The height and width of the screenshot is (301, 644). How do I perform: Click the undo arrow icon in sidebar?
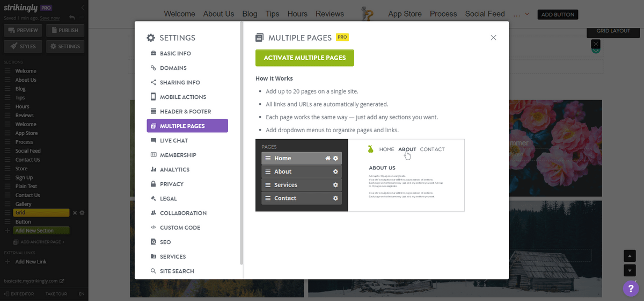(x=72, y=18)
